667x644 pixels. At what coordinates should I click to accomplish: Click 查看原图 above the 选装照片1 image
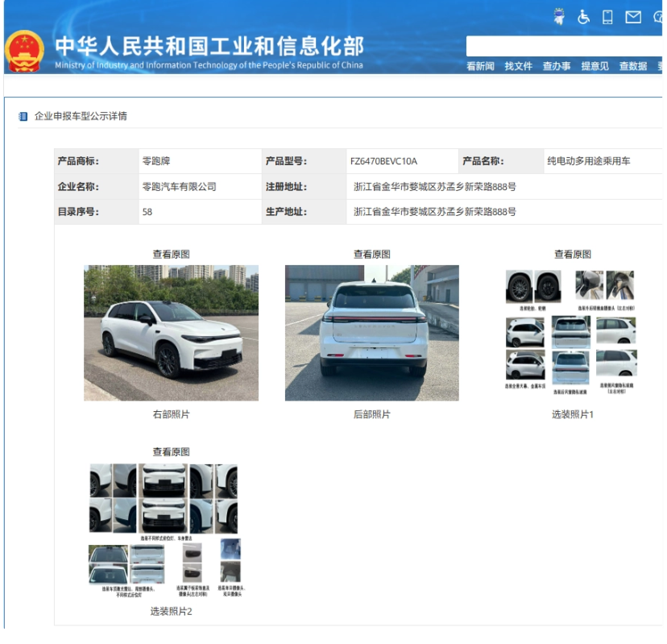(x=573, y=254)
